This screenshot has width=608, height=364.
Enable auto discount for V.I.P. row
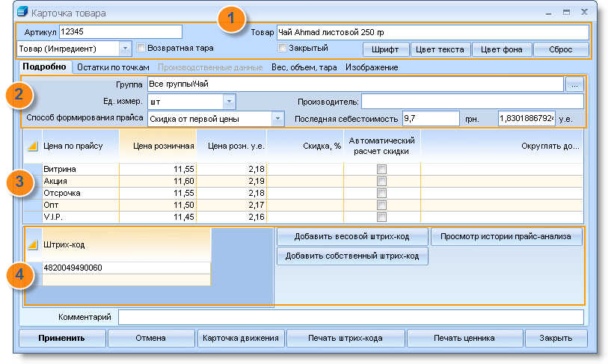(x=381, y=217)
